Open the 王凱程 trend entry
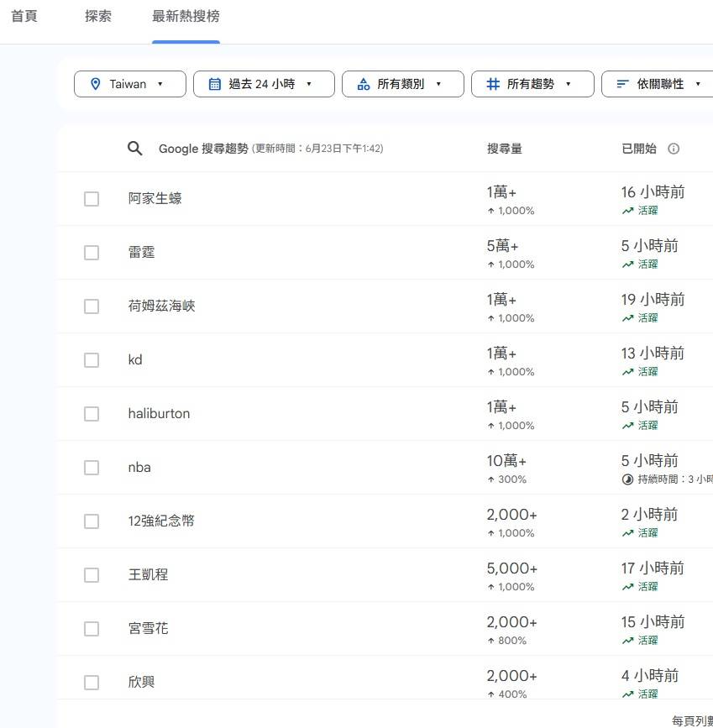The image size is (713, 728). click(148, 575)
